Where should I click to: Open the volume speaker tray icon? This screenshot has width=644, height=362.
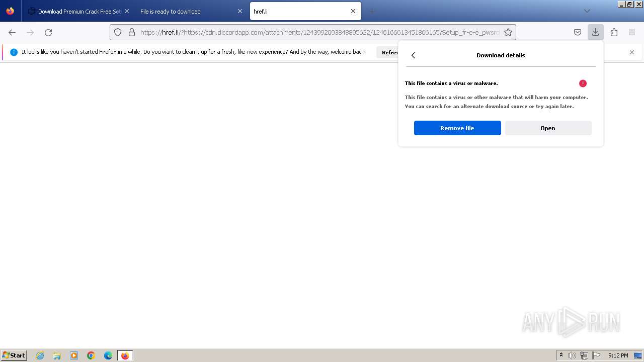click(572, 355)
